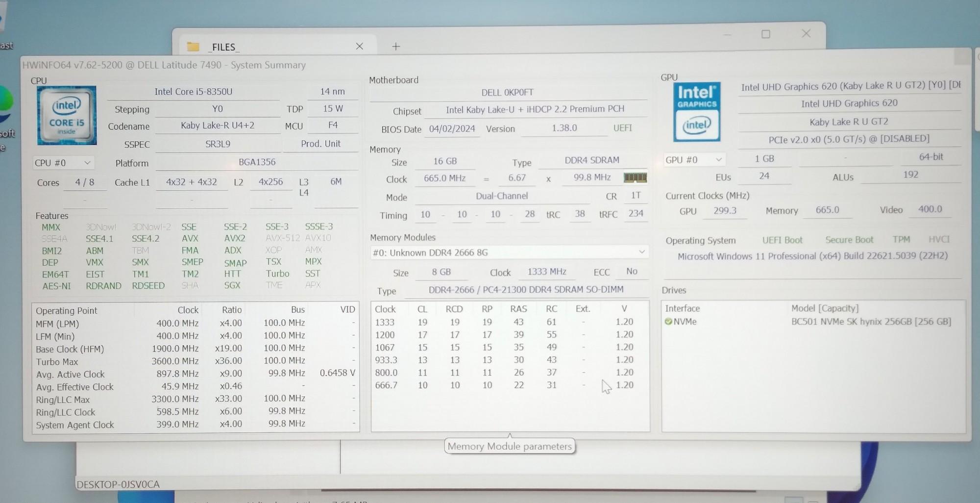Click the Intel Core i5-8350U name field
The image size is (980, 503).
tap(194, 92)
